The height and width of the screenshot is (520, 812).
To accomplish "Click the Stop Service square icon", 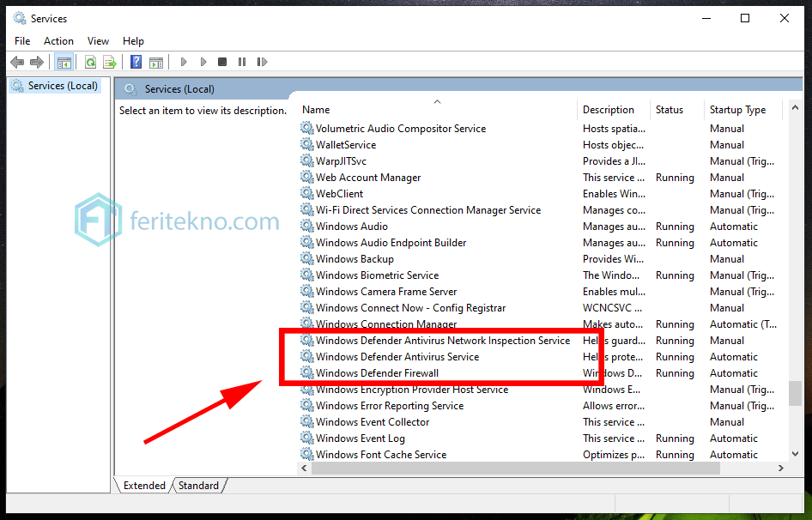I will [222, 62].
